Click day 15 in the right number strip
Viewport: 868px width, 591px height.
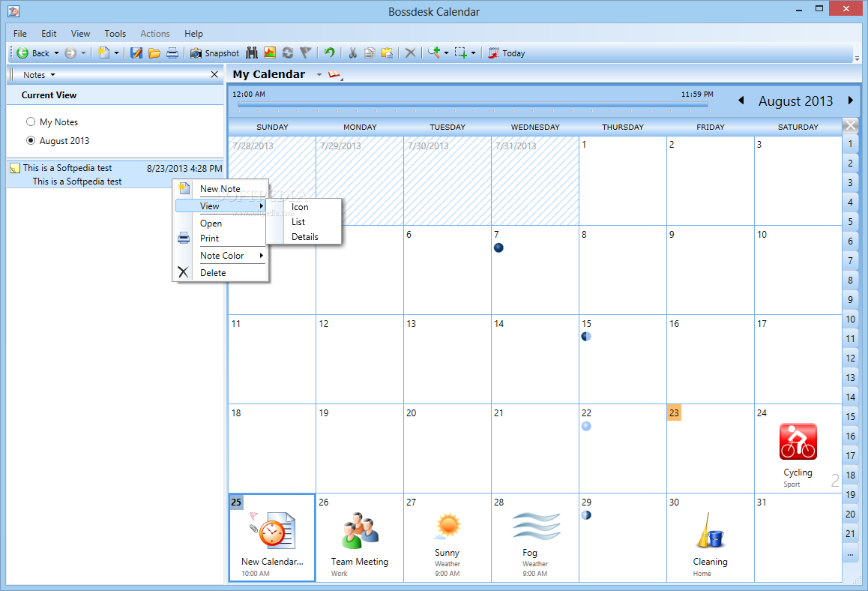850,416
